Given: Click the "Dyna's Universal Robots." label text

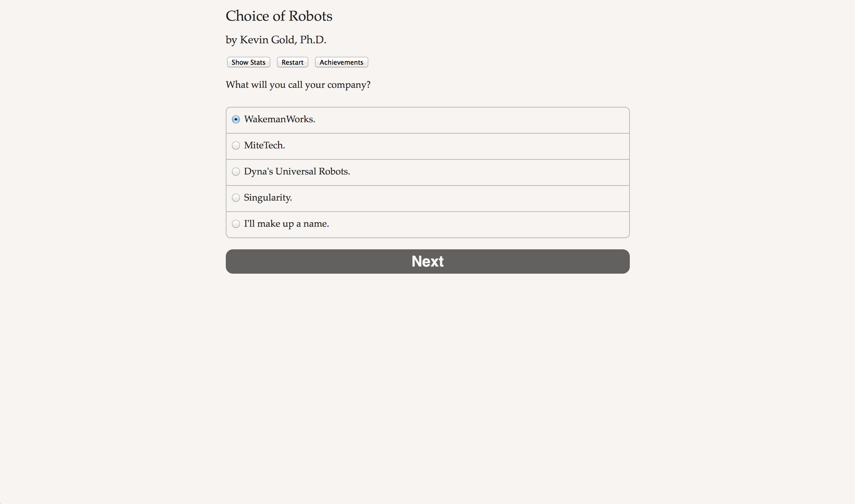Looking at the screenshot, I should pyautogui.click(x=297, y=172).
